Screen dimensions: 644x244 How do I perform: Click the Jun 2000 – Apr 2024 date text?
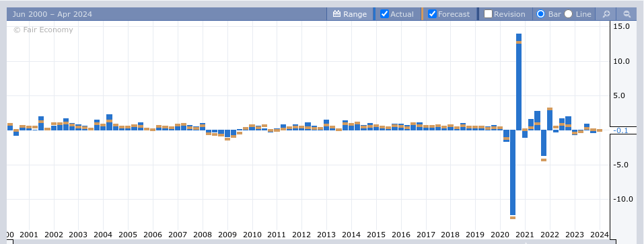click(52, 14)
